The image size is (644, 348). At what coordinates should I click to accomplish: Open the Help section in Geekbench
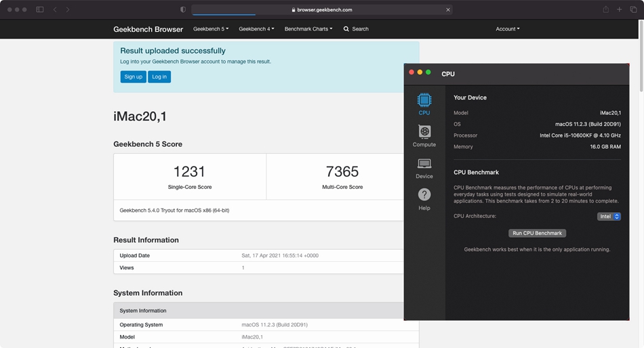[424, 196]
